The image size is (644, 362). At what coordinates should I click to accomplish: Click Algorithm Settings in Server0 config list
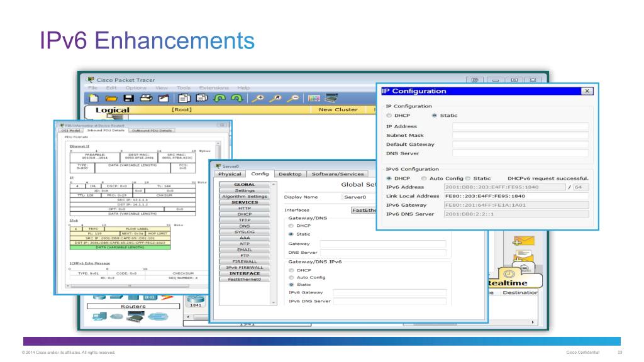[x=245, y=196]
